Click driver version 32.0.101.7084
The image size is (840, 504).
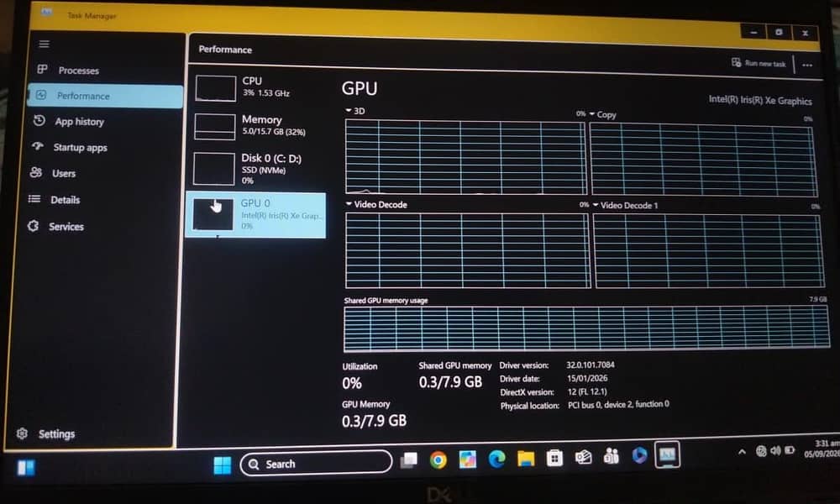click(591, 365)
